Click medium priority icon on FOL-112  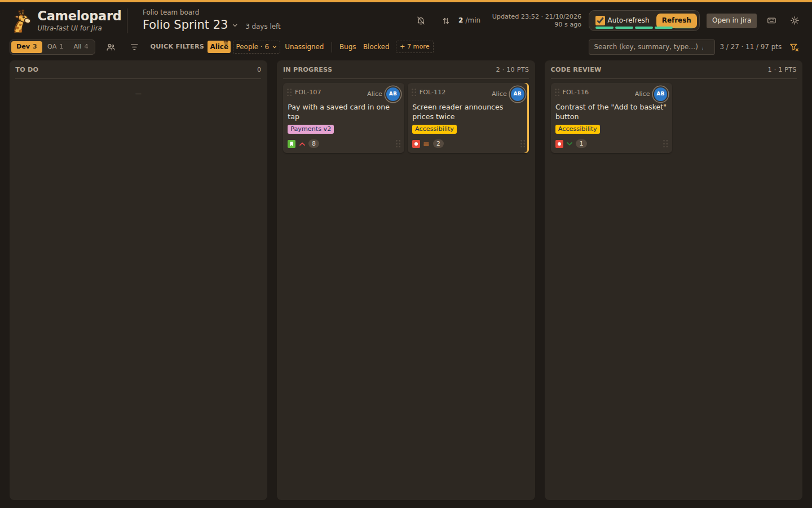(x=426, y=144)
